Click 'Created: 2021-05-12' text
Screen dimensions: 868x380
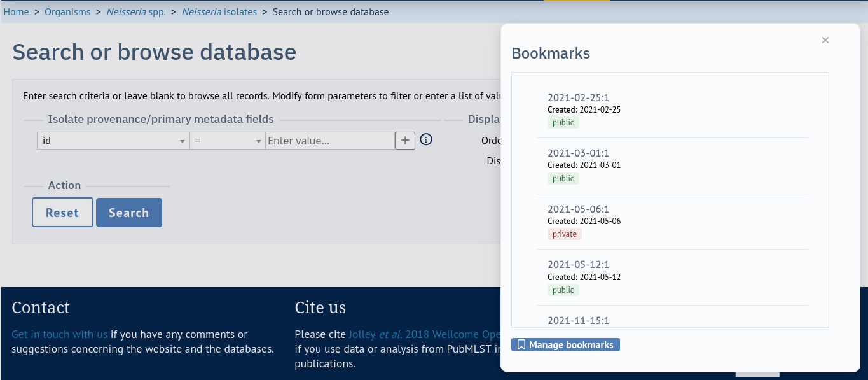584,277
